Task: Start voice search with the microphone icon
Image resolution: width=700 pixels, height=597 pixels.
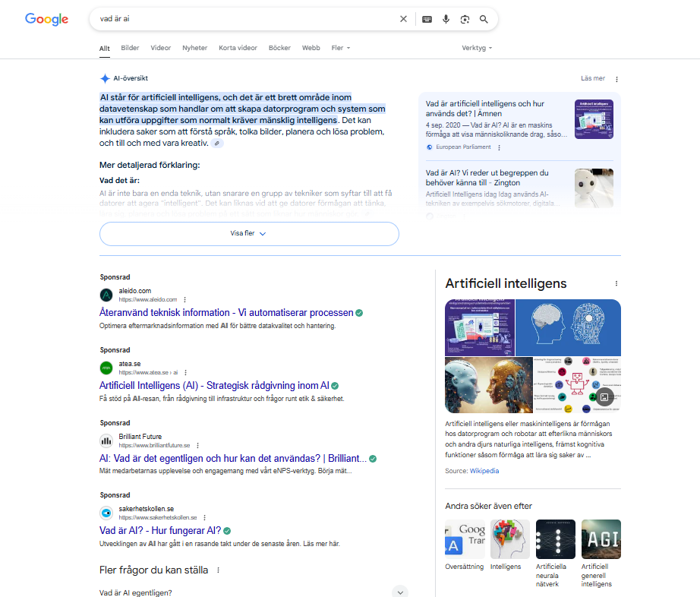Action: (446, 19)
